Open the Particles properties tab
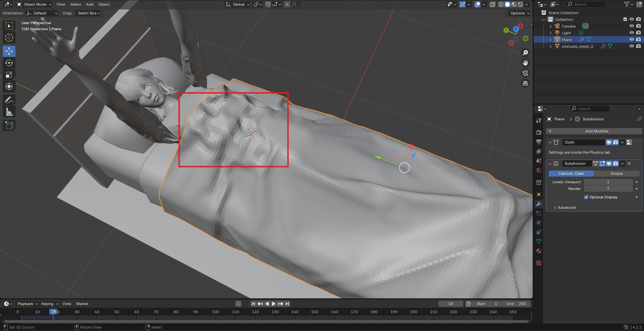Image resolution: width=644 pixels, height=331 pixels. [539, 213]
